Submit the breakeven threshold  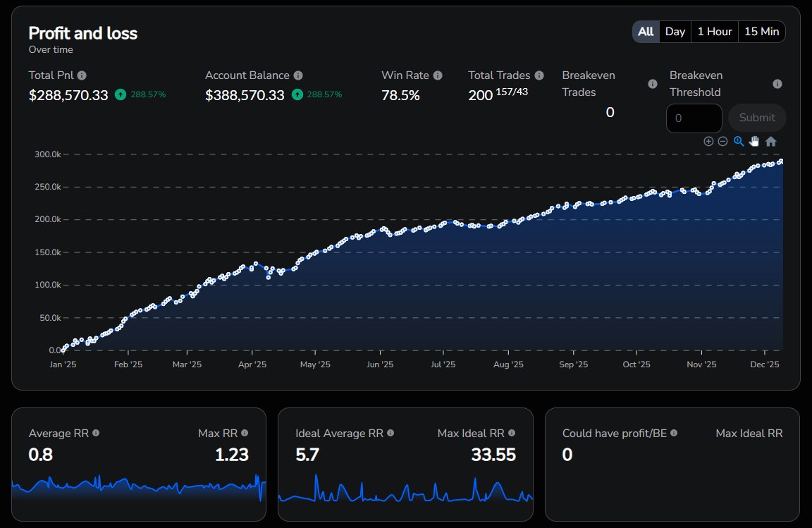click(757, 118)
